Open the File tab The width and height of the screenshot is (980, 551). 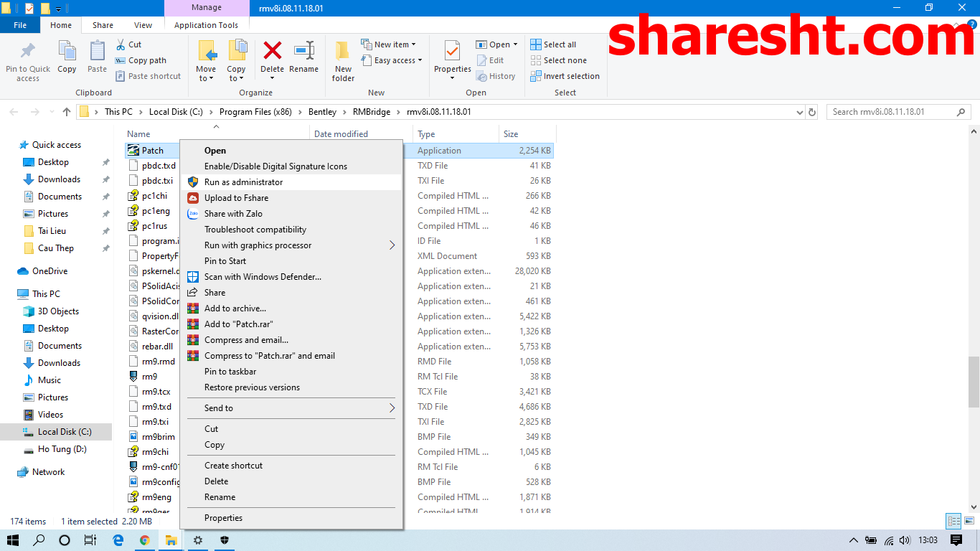coord(20,25)
